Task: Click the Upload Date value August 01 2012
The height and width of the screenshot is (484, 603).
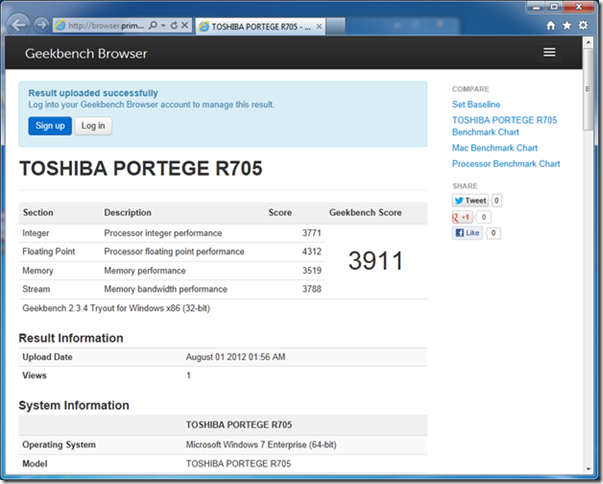Action: tap(235, 357)
